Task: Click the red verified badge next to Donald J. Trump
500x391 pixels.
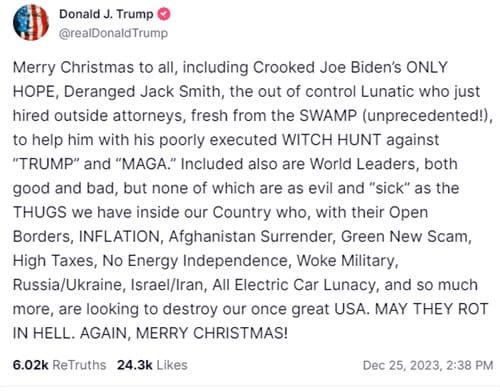Action: click(164, 14)
